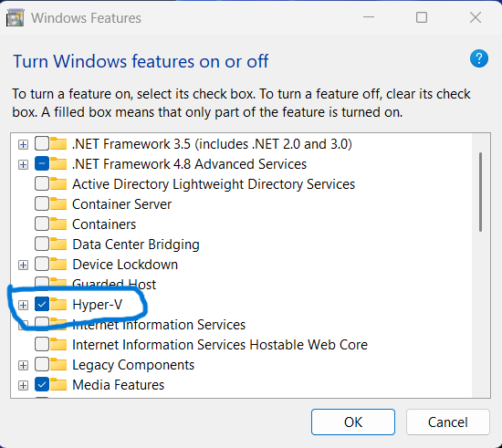Screen dimensions: 502x448
Task: Expand the Media Features node
Action: click(23, 386)
